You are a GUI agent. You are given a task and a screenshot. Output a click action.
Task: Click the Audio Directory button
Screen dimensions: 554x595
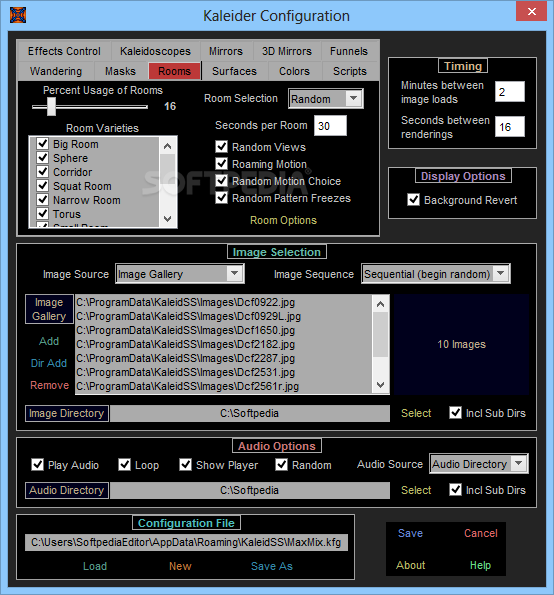tap(67, 490)
